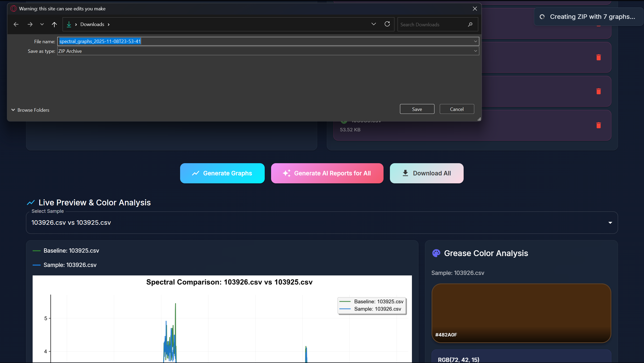644x363 pixels.
Task: Click the forward navigation arrow
Action: pos(30,24)
